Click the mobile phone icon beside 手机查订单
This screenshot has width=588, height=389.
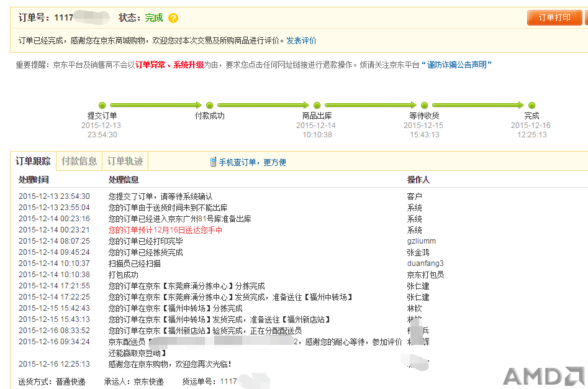tap(213, 162)
